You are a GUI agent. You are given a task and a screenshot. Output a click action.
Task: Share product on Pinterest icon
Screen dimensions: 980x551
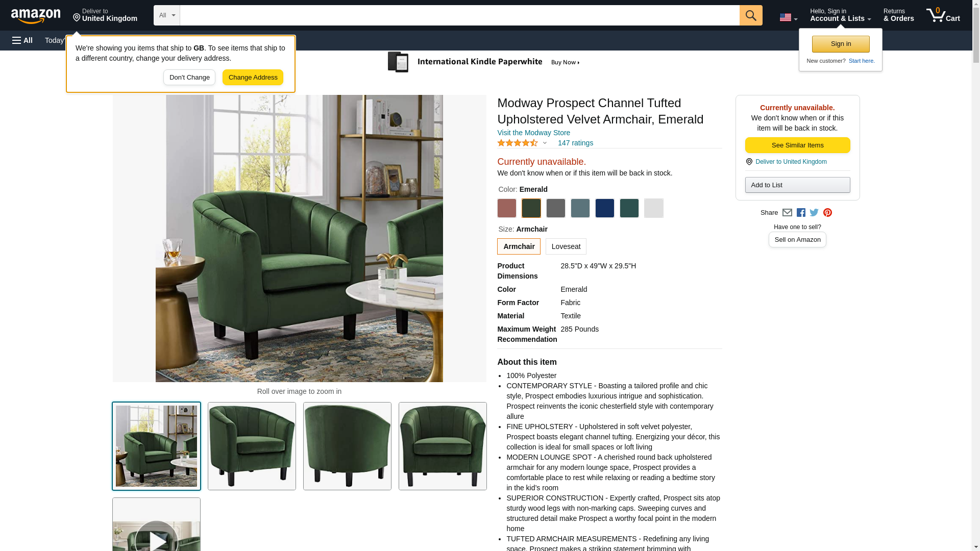[827, 213]
